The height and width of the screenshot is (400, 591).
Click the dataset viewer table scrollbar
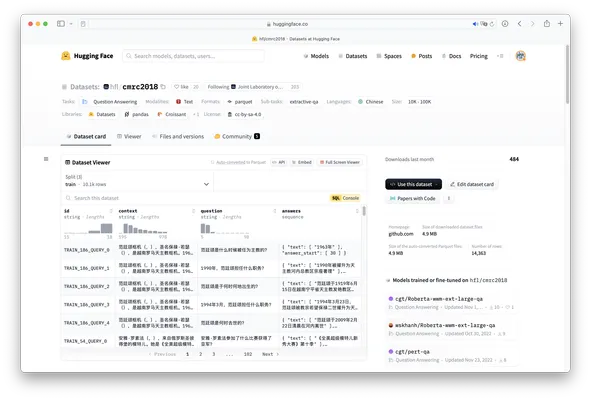click(364, 211)
